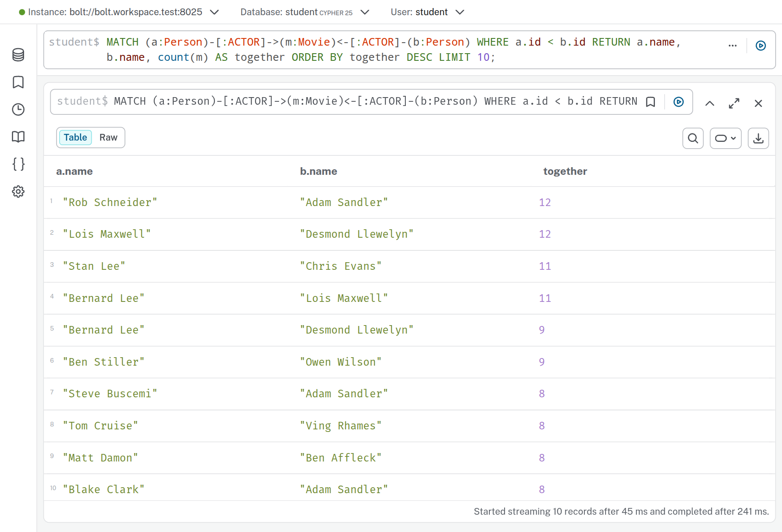Image resolution: width=782 pixels, height=532 pixels.
Task: Select the "Rob Schneider" cell
Action: pyautogui.click(x=110, y=203)
